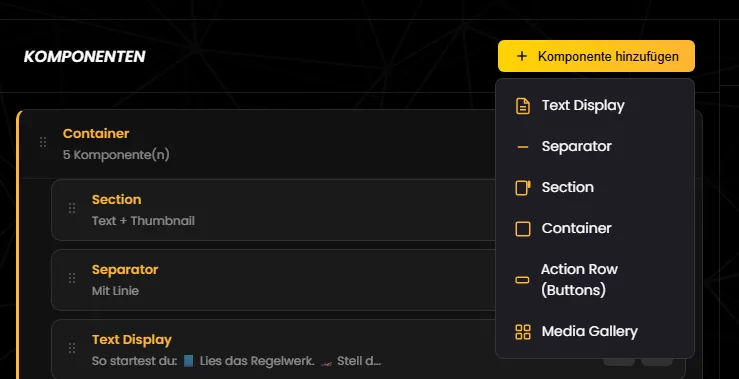Expand the Container with 5 Komponente(n)
The height and width of the screenshot is (379, 739).
257,144
